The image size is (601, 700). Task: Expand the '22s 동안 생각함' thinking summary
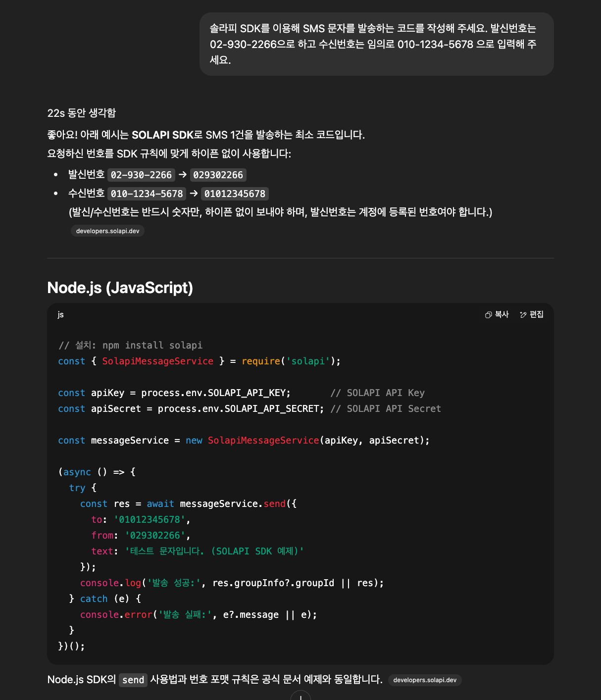tap(82, 113)
